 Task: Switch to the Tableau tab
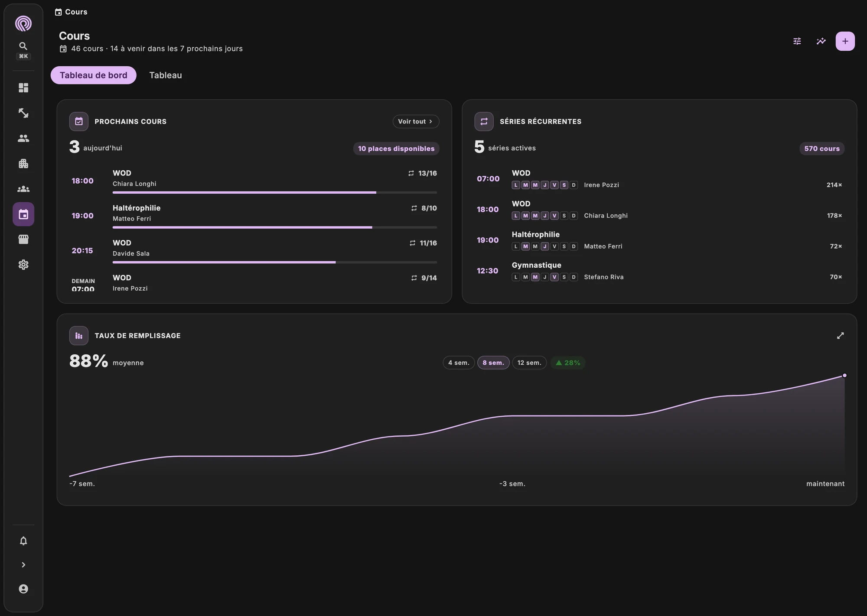coord(166,75)
